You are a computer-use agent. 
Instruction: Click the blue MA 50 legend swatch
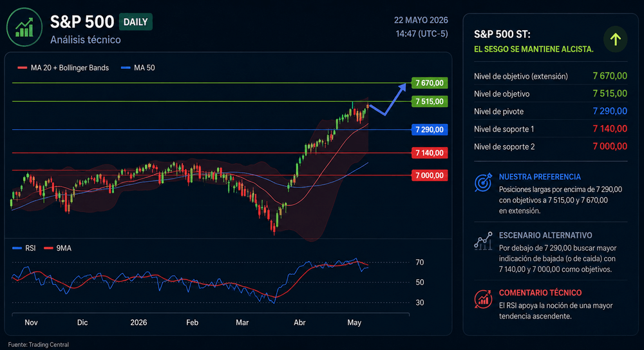pos(126,68)
